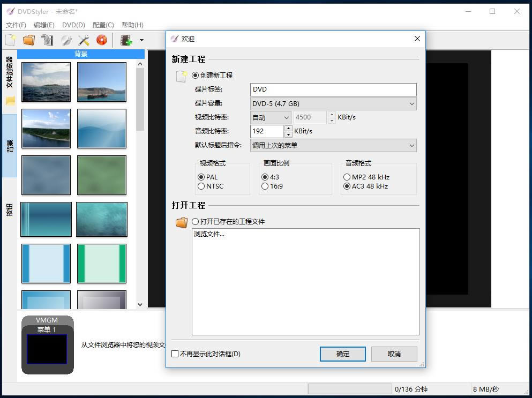Click 0/136 分钟 in status bar
The width and height of the screenshot is (532, 398).
pyautogui.click(x=411, y=389)
